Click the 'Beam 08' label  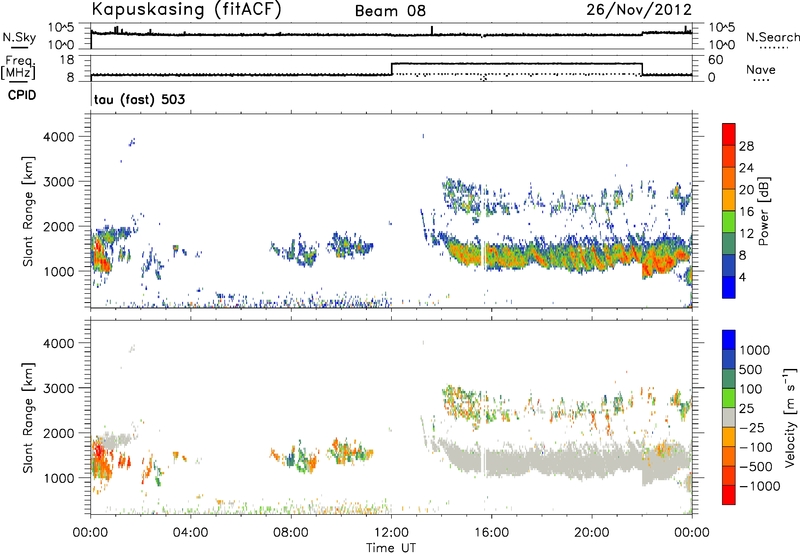tap(390, 11)
